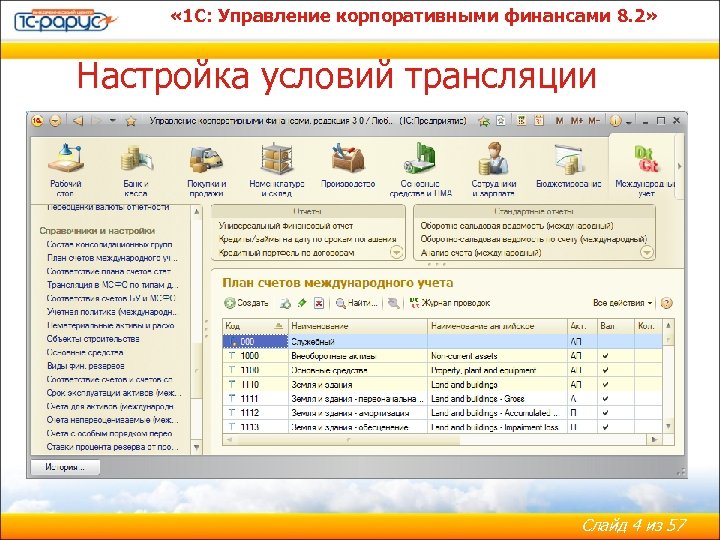Open the navigation history dropdown arrow
The width and height of the screenshot is (720, 540).
(113, 121)
